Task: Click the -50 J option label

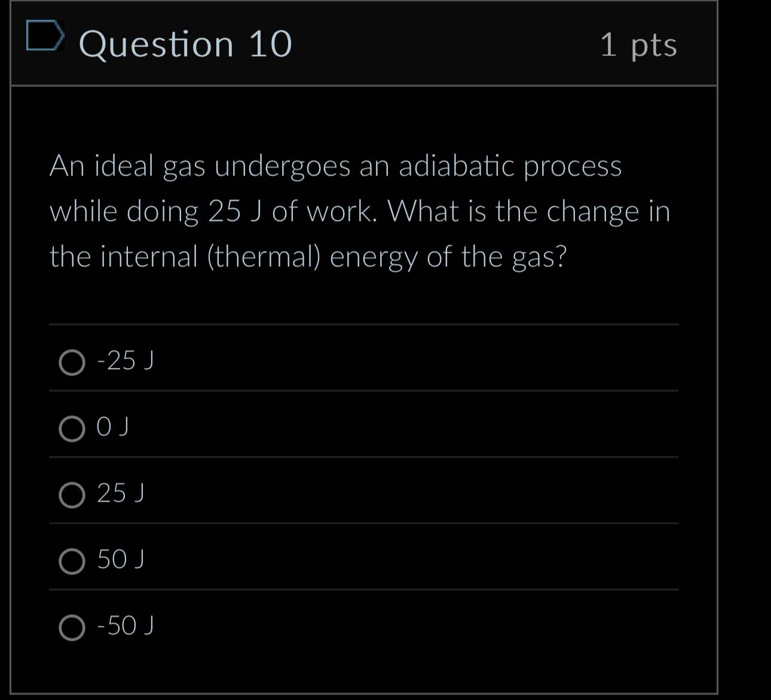Action: (x=124, y=625)
